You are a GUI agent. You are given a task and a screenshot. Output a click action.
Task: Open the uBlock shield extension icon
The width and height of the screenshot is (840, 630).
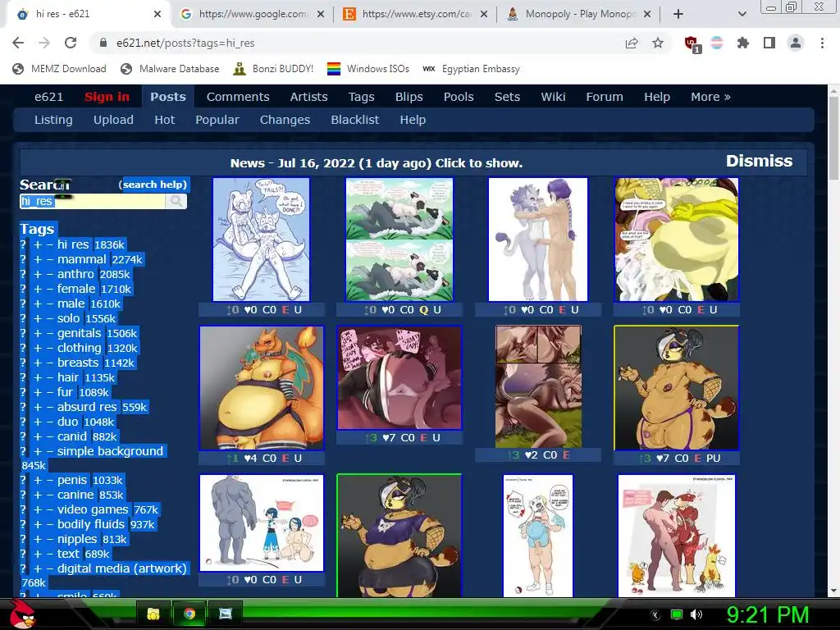(x=692, y=43)
